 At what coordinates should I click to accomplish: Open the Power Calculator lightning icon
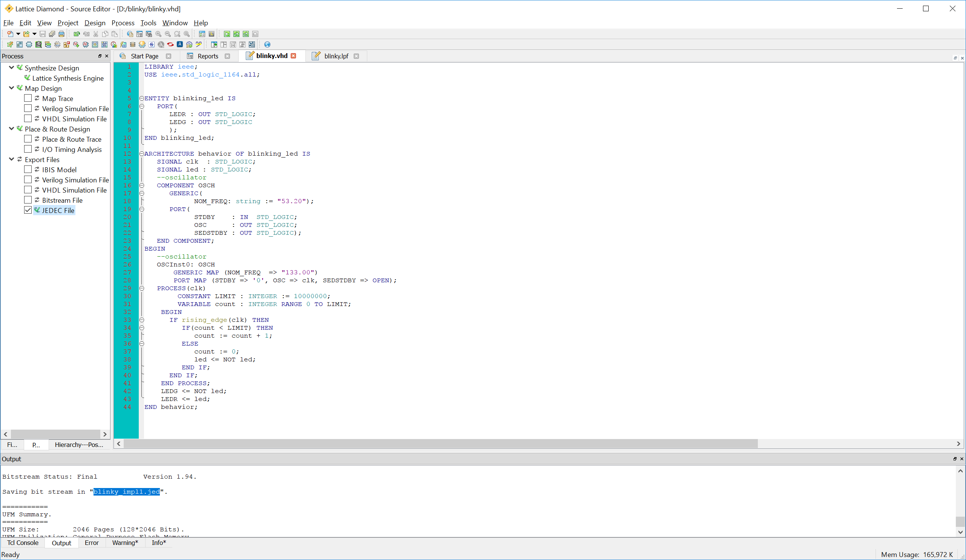[x=123, y=44]
